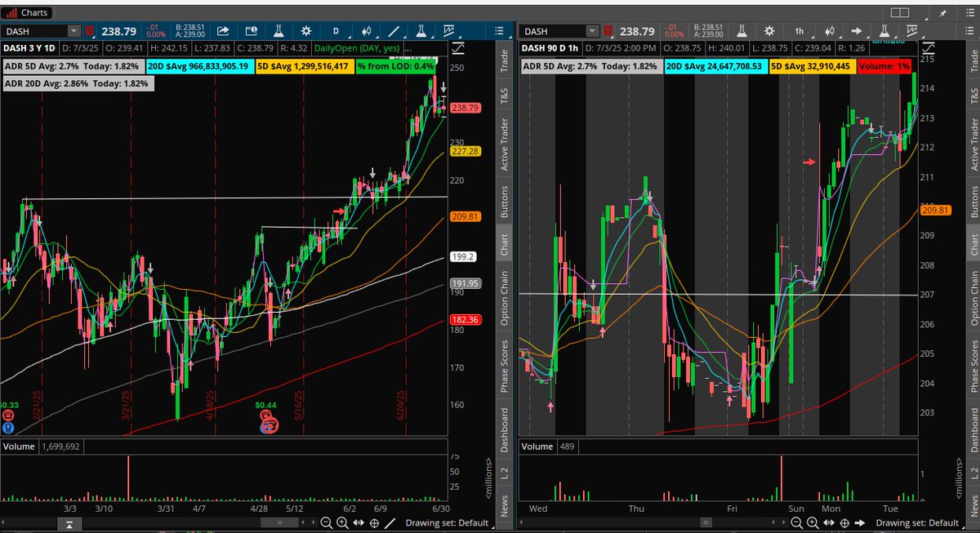The image size is (980, 533).
Task: Open Option Chain tab on right chart sidebar
Action: click(973, 298)
